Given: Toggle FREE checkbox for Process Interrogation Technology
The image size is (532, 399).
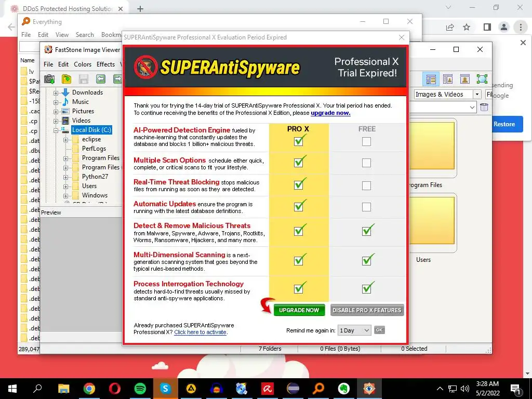Looking at the screenshot, I should (x=366, y=288).
